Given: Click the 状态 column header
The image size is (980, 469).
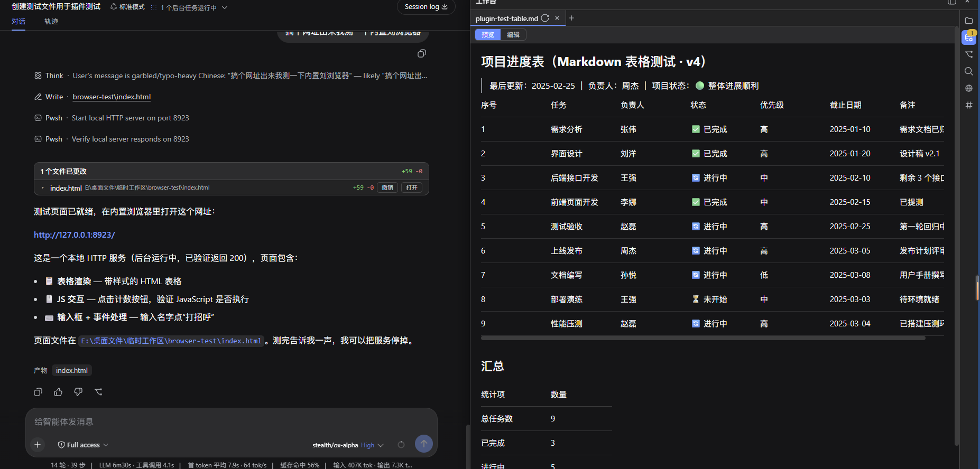Looking at the screenshot, I should pos(698,105).
